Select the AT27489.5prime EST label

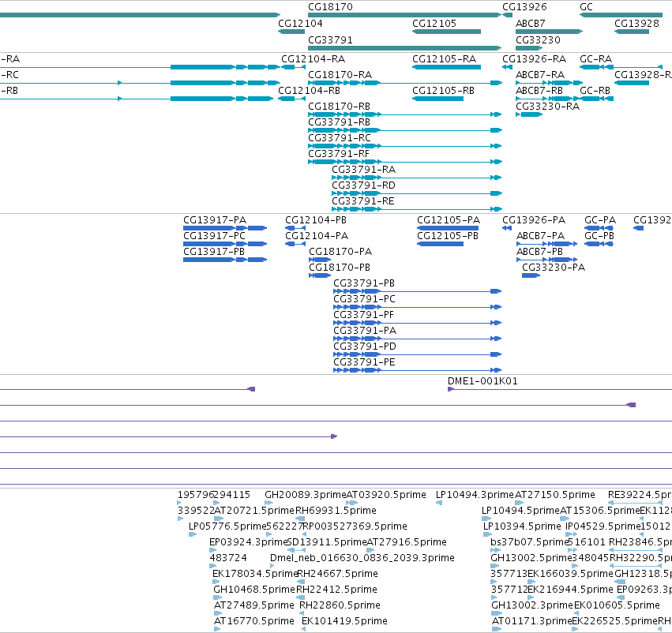[x=254, y=605]
